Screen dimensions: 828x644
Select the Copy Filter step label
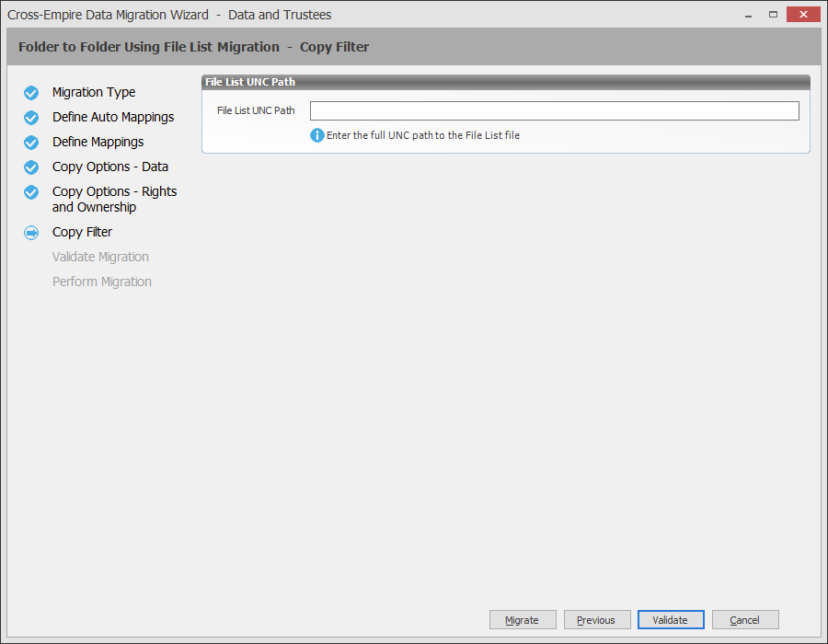tap(82, 232)
